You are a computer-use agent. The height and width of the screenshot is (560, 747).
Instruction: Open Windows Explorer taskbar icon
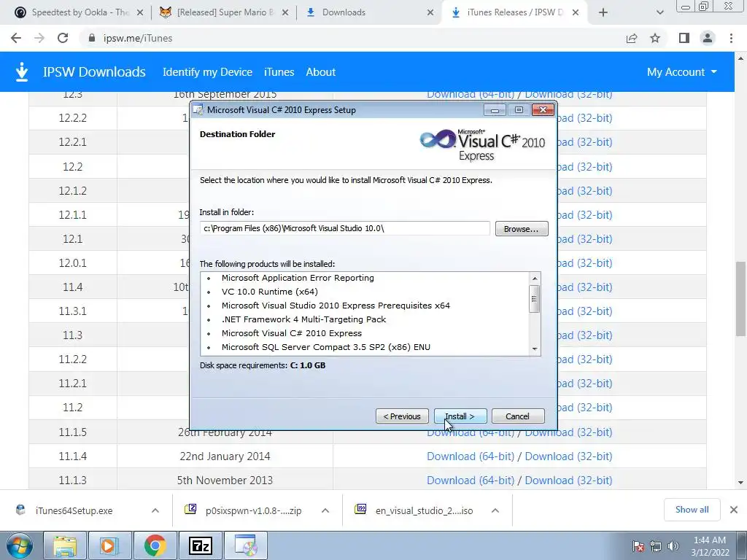[x=65, y=545]
